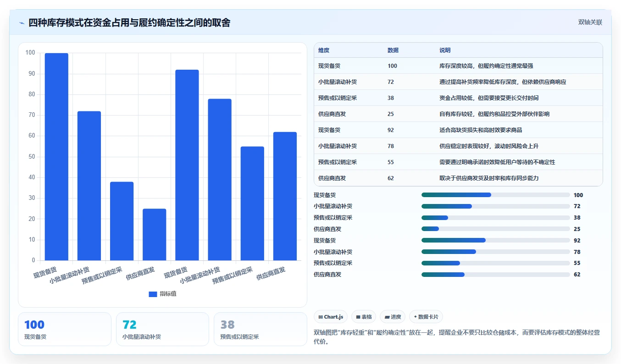The height and width of the screenshot is (364, 621).
Task: Click the chart bar reaching 78
Action: tap(220, 180)
